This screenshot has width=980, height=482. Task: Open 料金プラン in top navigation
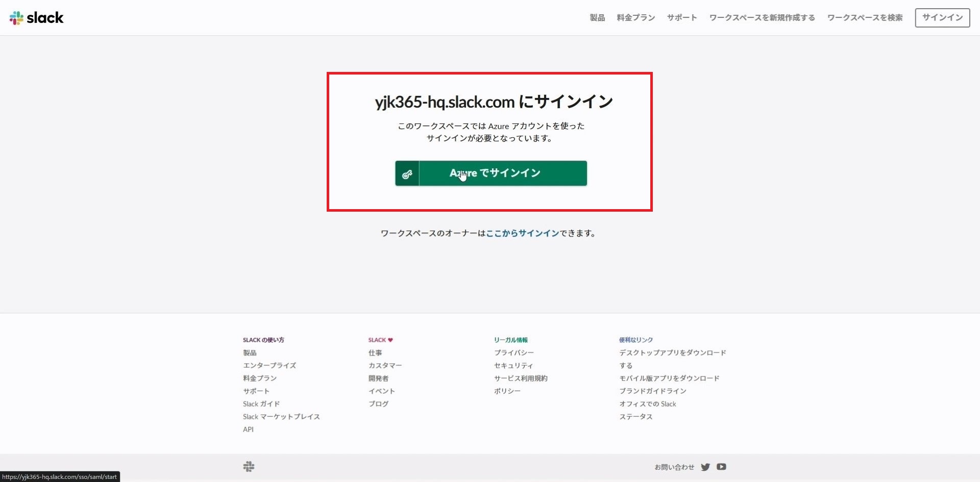coord(636,17)
